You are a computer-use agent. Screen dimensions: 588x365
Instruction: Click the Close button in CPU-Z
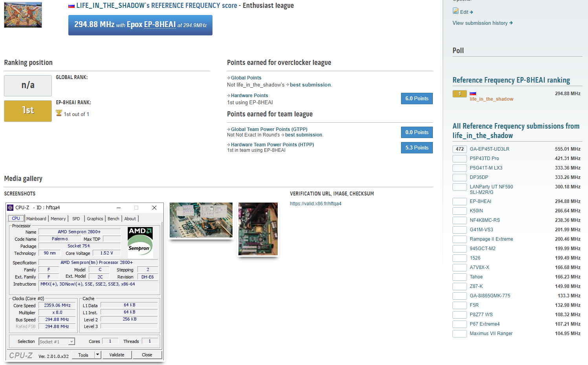(x=147, y=355)
